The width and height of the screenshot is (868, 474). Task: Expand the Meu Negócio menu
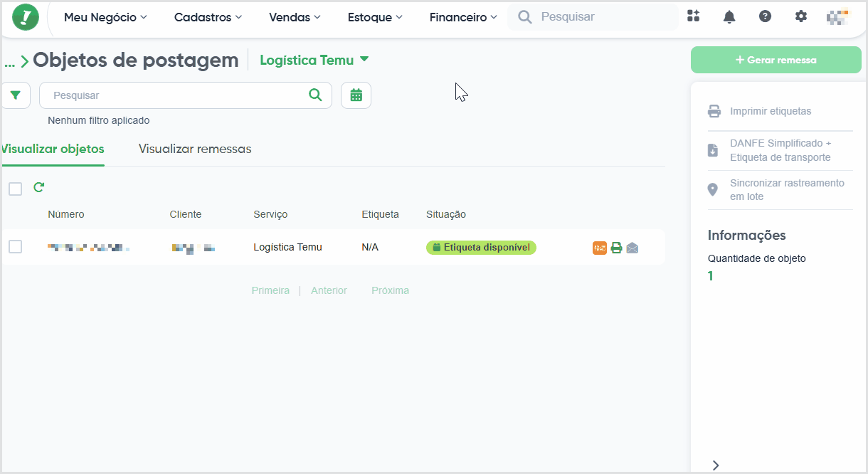(x=105, y=17)
